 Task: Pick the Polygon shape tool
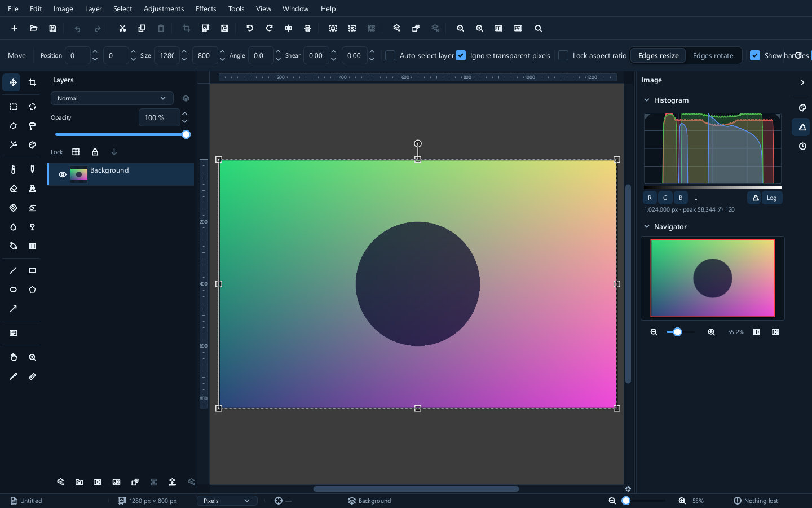tap(32, 290)
